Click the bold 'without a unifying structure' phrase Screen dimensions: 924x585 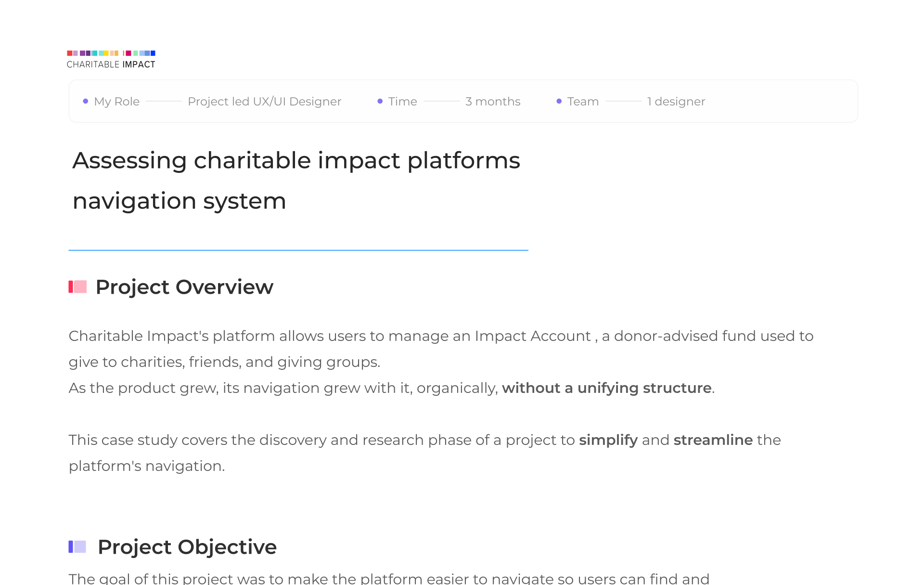coord(607,388)
